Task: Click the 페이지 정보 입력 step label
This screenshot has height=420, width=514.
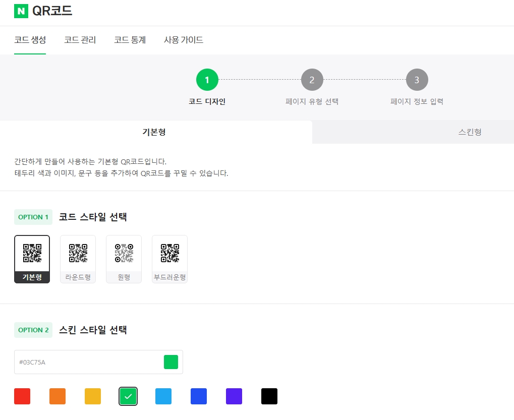Action: pos(417,101)
